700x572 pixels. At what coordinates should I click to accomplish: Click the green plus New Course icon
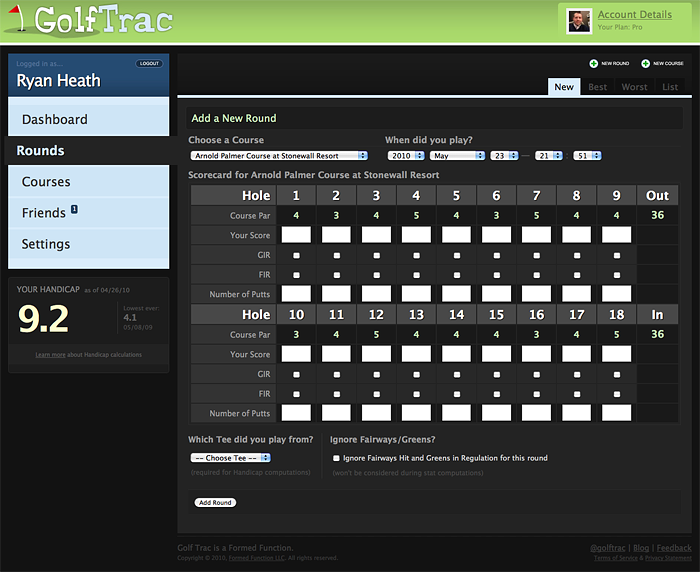pos(645,64)
